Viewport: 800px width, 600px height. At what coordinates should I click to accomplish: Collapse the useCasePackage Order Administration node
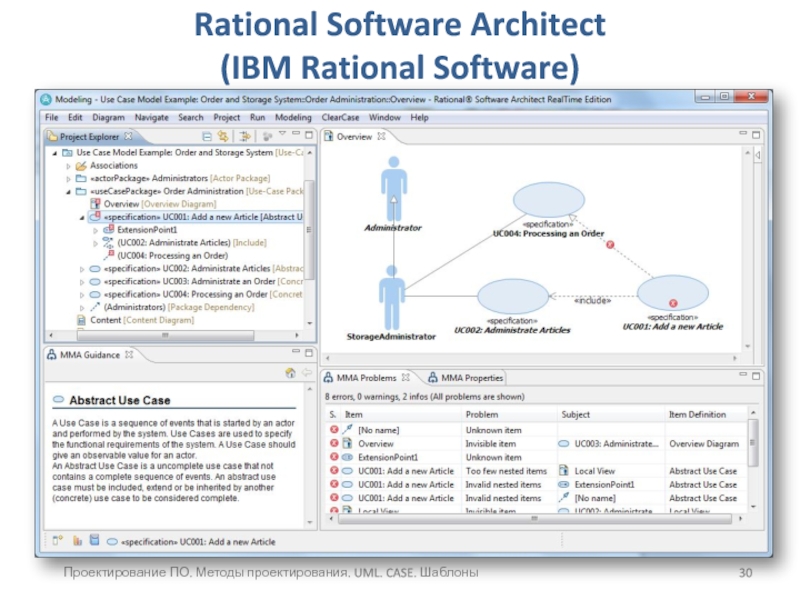coord(68,191)
